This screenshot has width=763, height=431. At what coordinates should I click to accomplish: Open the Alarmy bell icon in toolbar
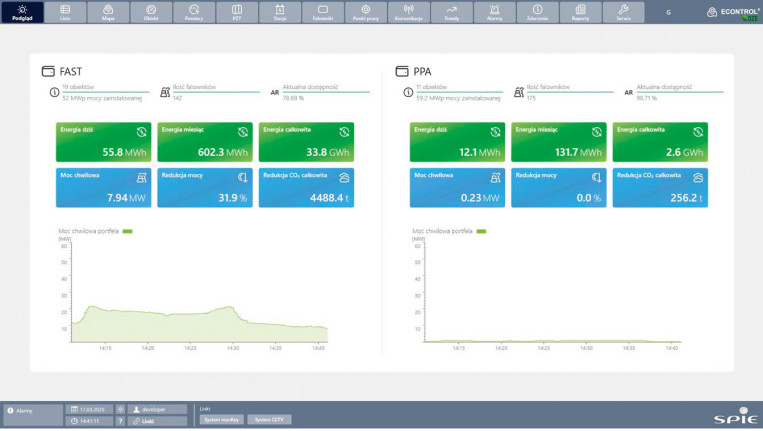pos(494,12)
